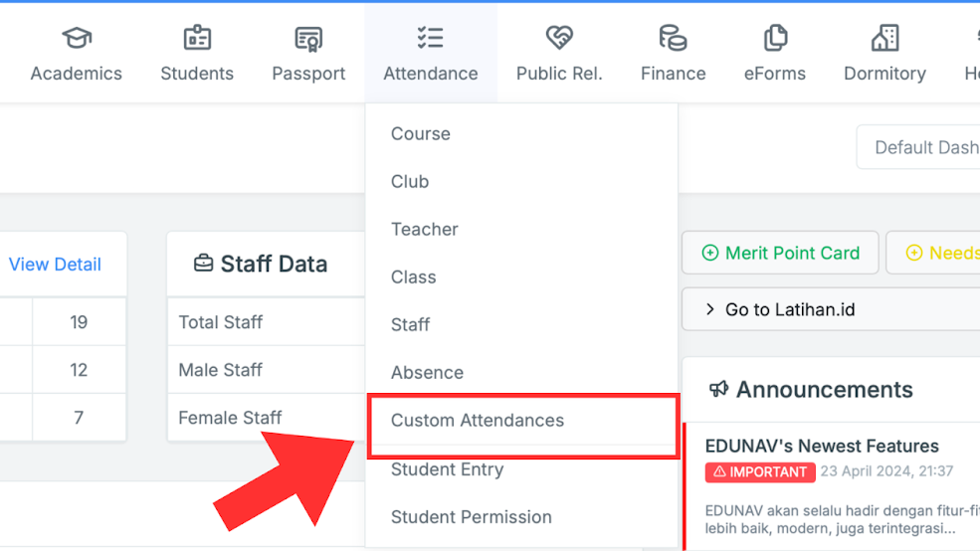
Task: Open the Default Dashboard dropdown
Action: point(920,147)
